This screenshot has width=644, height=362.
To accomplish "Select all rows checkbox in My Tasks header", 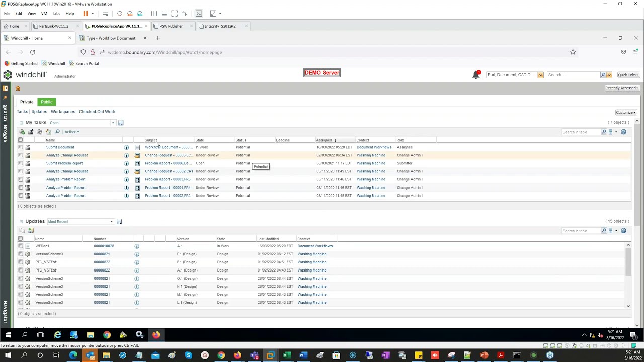I will pos(21,140).
